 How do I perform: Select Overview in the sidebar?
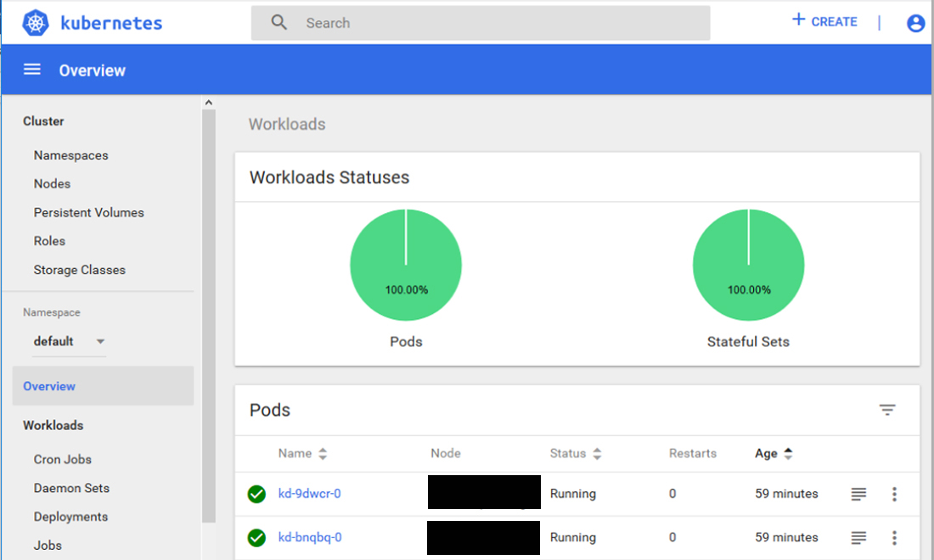48,386
